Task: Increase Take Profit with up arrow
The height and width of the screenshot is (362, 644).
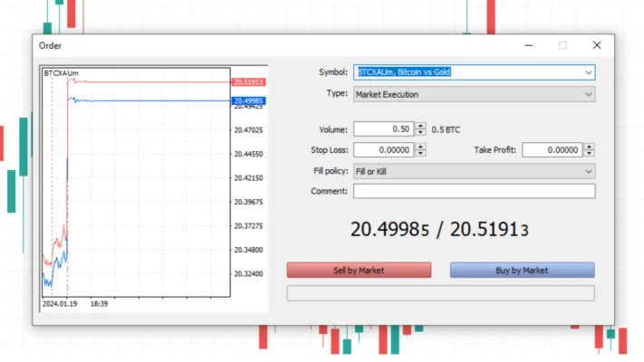Action: (x=590, y=147)
